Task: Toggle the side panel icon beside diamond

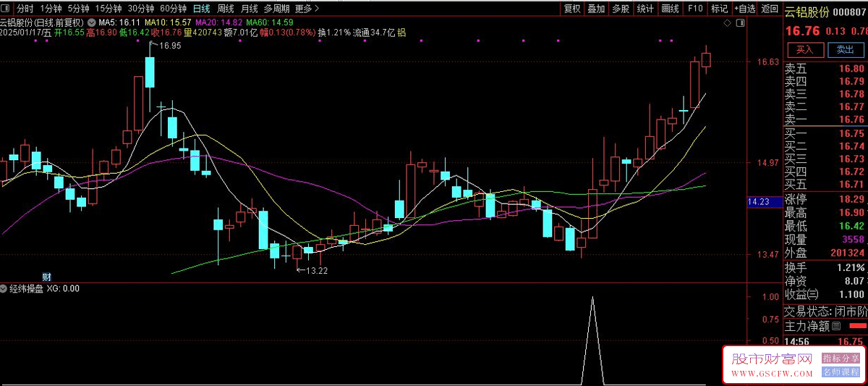Action: tap(740, 23)
